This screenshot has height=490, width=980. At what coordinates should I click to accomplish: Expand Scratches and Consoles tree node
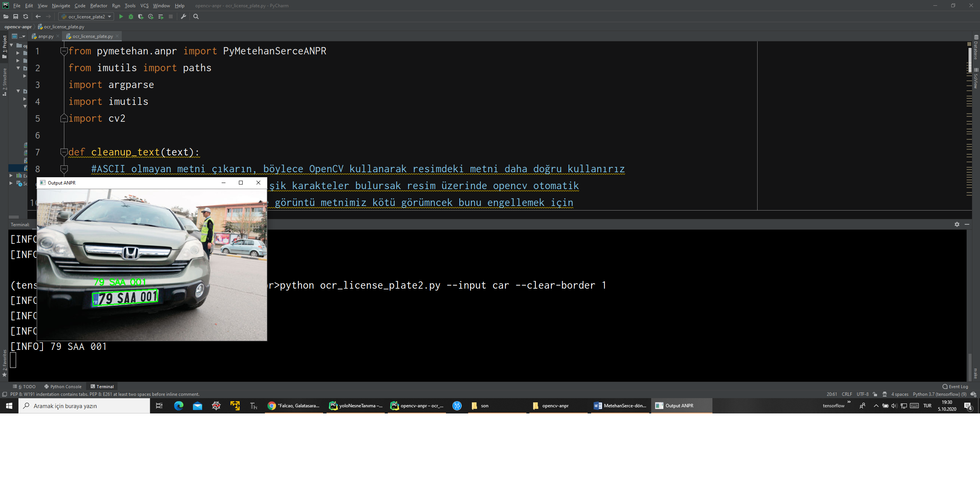click(11, 183)
